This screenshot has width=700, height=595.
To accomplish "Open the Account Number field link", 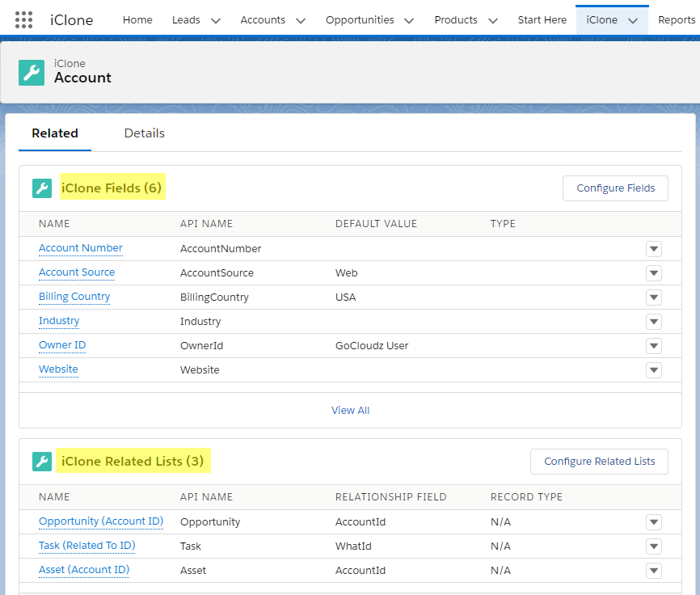I will (80, 248).
